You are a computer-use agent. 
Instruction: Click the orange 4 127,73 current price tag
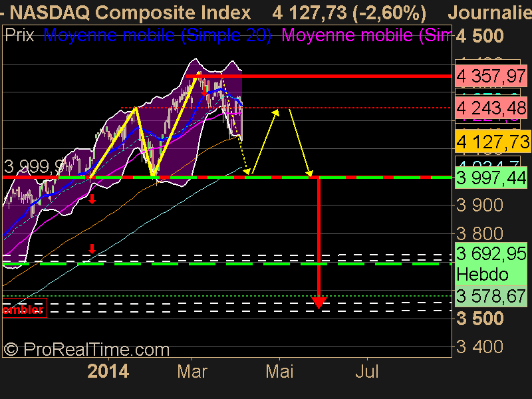493,142
